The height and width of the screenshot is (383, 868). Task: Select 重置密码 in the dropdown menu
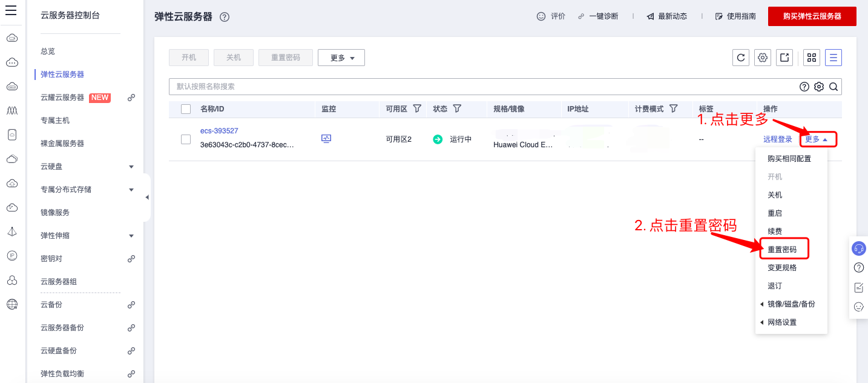pos(782,250)
